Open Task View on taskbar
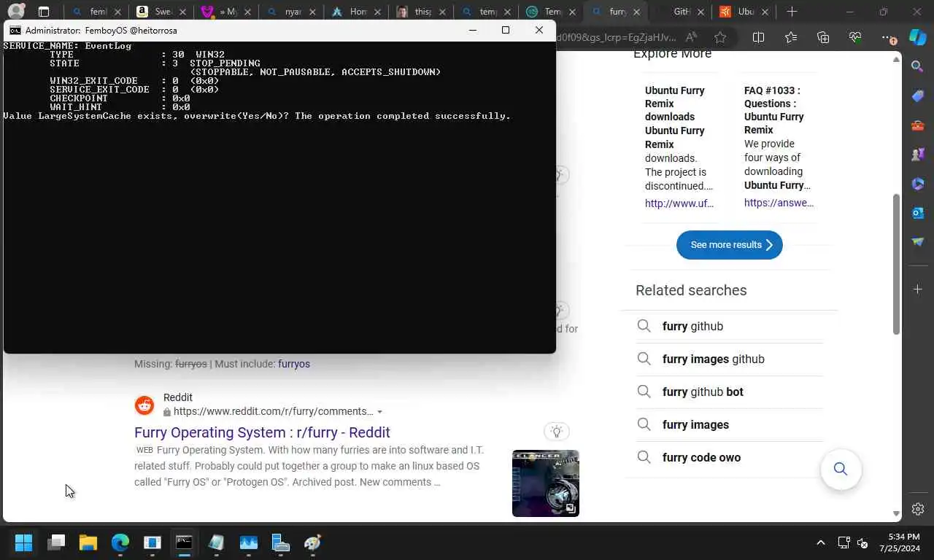The height and width of the screenshot is (560, 934). tap(56, 542)
